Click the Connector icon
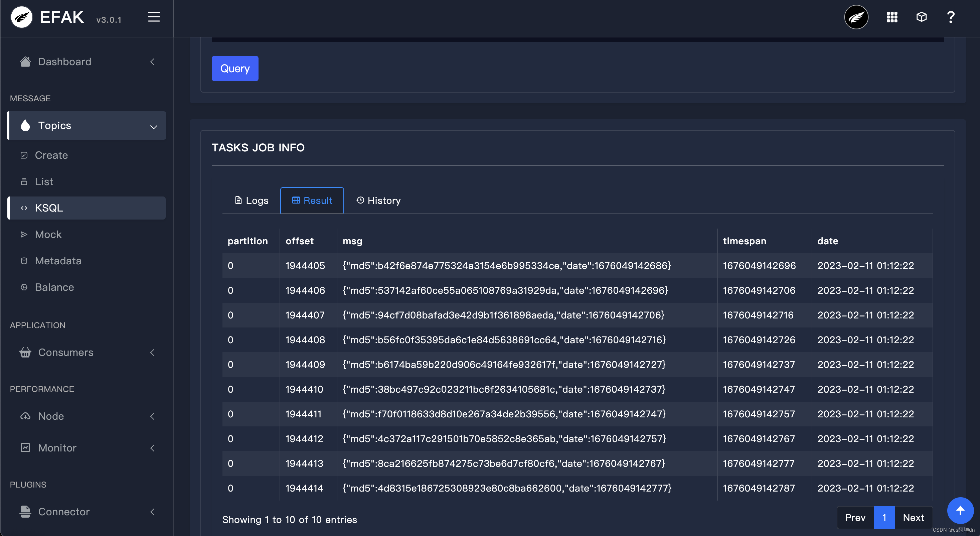 click(x=25, y=512)
